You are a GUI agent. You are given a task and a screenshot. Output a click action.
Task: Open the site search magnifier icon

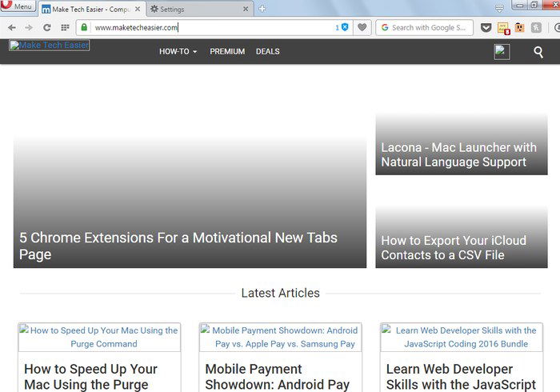pyautogui.click(x=538, y=52)
